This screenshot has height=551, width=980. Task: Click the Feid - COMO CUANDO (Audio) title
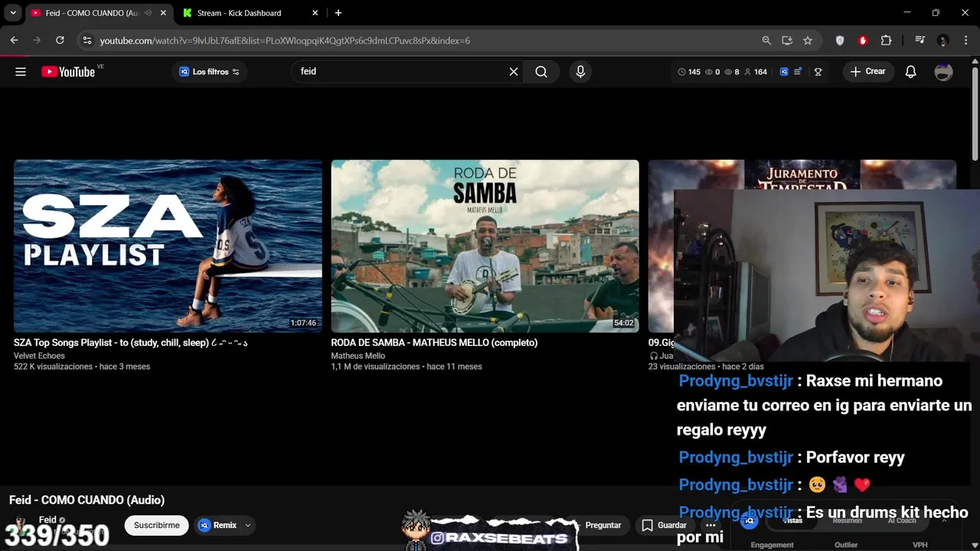(87, 500)
